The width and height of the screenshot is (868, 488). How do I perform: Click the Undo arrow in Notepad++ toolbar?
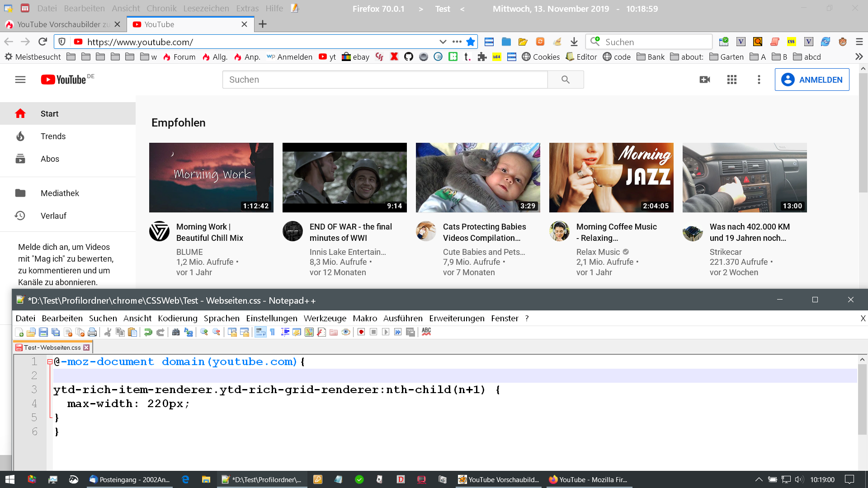(x=148, y=333)
